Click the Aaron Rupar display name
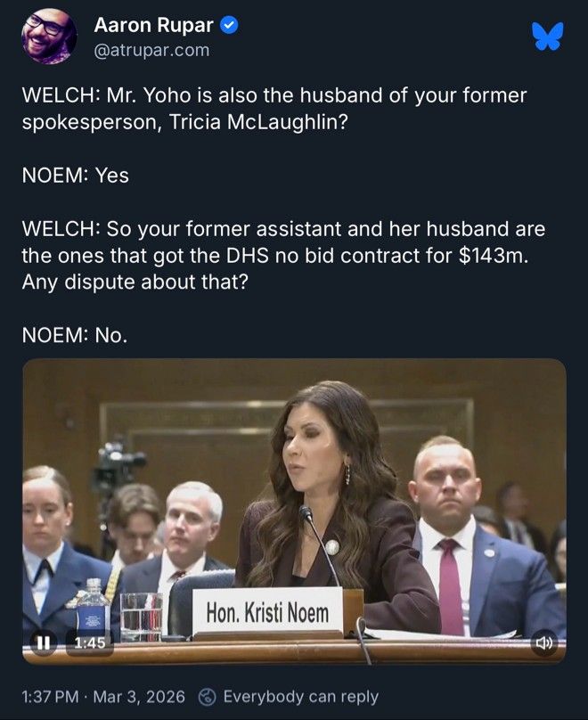The image size is (588, 720). point(154,25)
